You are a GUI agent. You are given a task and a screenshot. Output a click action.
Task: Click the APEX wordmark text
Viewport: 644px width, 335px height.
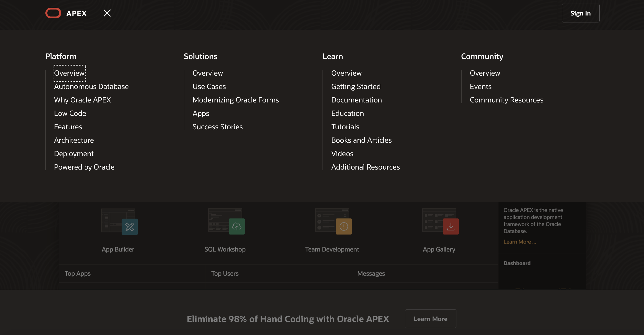[x=76, y=13]
